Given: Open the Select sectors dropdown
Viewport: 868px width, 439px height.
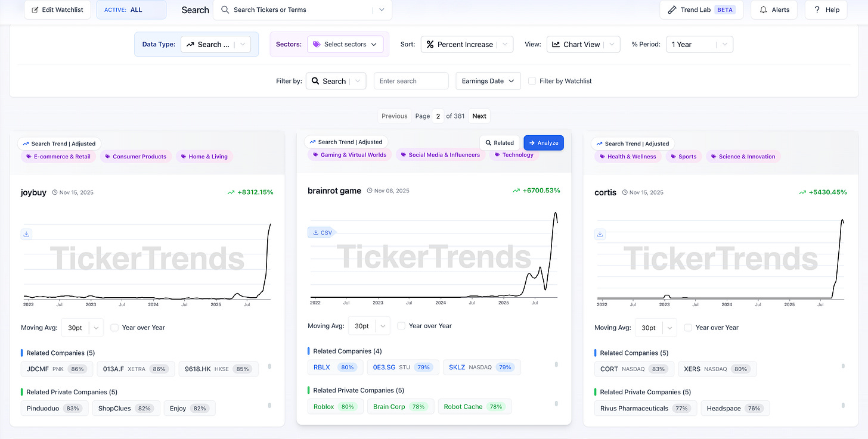Looking at the screenshot, I should (x=345, y=44).
